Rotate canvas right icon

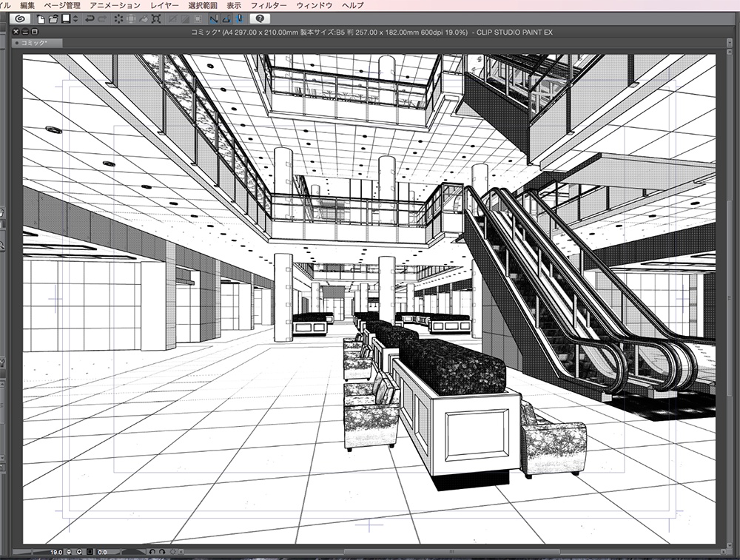pyautogui.click(x=162, y=552)
